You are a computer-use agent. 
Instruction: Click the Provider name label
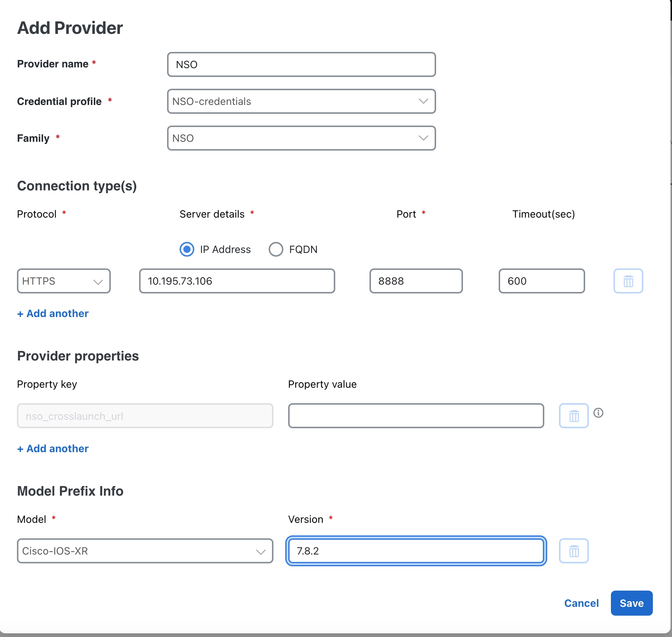tap(53, 64)
